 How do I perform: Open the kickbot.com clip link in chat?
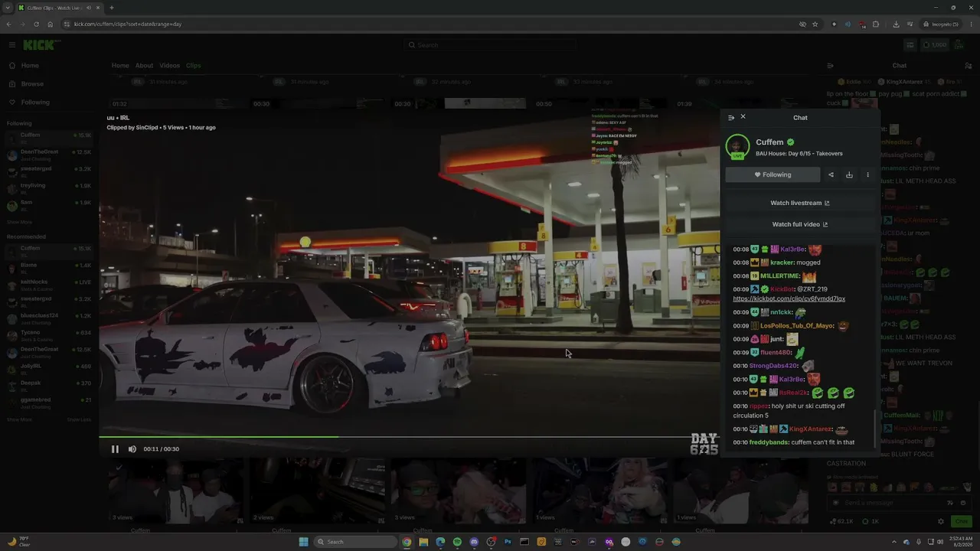point(789,299)
